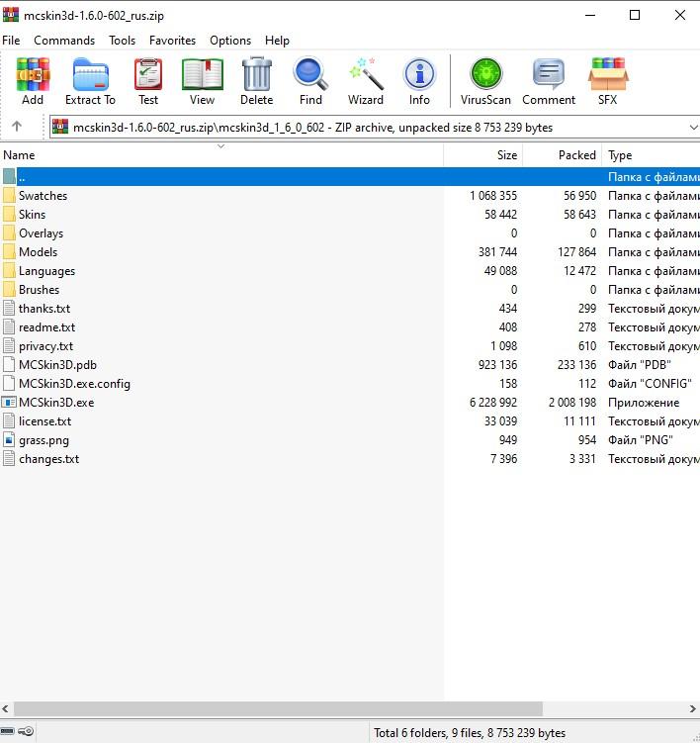The image size is (700, 743).
Task: Select the Skins folder row
Action: [x=350, y=214]
